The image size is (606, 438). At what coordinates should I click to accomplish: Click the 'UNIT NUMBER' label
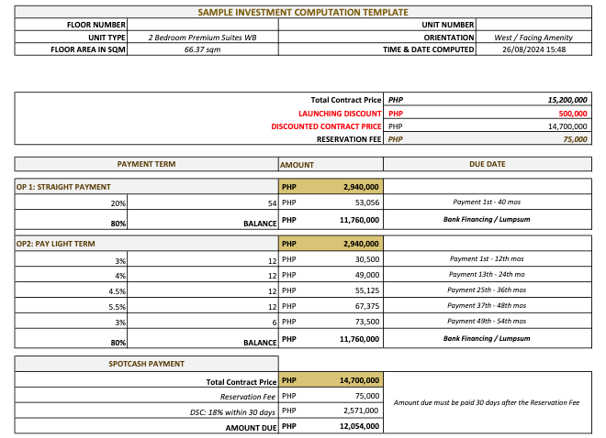click(448, 25)
